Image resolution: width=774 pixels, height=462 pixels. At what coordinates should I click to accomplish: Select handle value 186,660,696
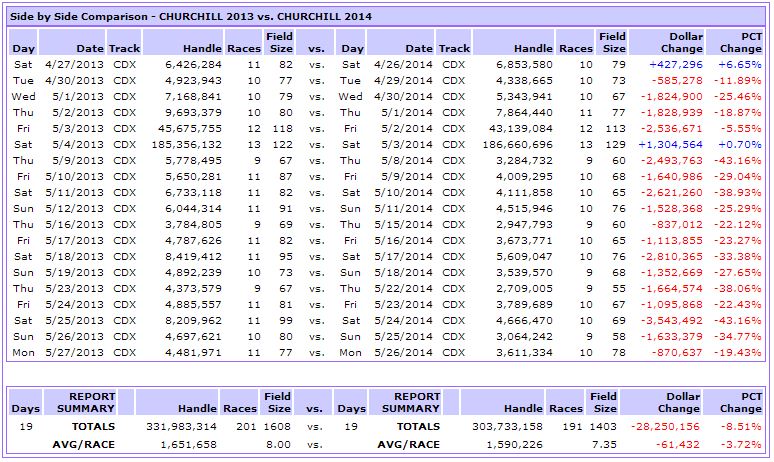point(517,145)
